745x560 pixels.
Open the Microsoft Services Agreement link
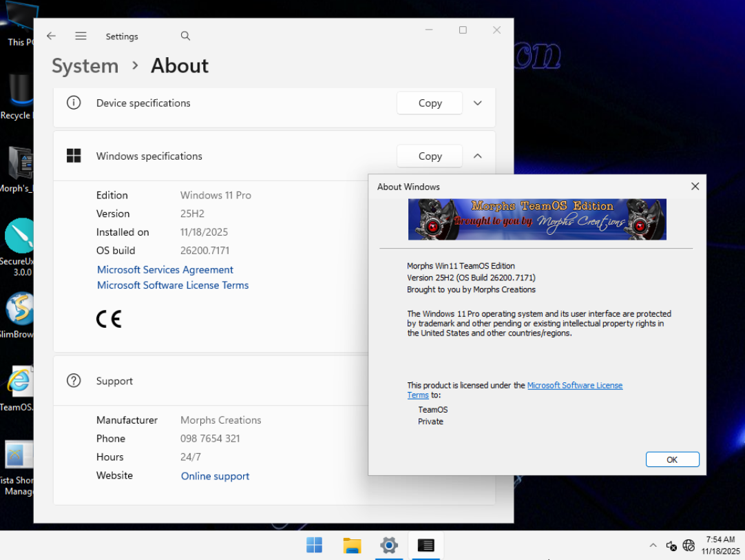[x=165, y=270]
